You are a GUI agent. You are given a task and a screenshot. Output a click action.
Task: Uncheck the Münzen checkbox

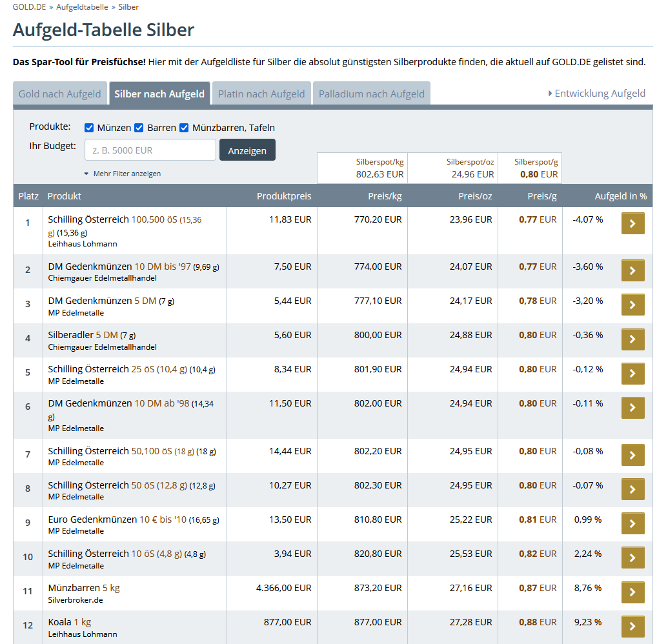click(89, 128)
